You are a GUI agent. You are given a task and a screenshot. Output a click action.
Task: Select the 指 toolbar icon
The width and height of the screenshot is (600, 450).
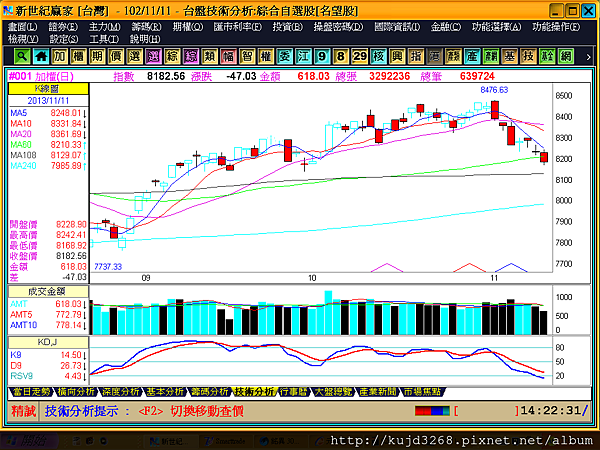coord(416,57)
